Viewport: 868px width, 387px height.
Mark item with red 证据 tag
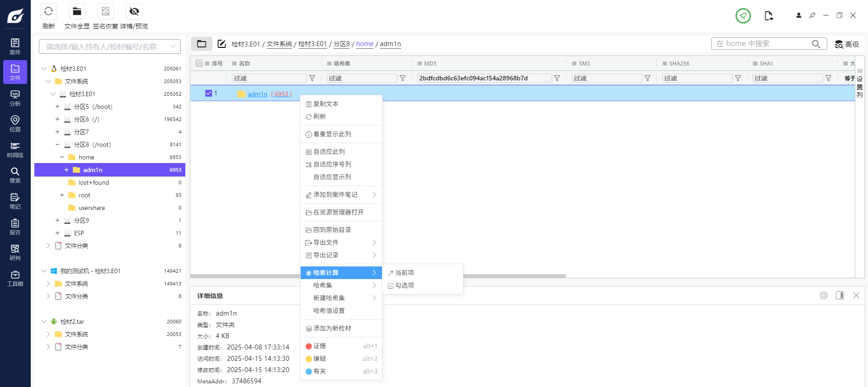(320, 346)
